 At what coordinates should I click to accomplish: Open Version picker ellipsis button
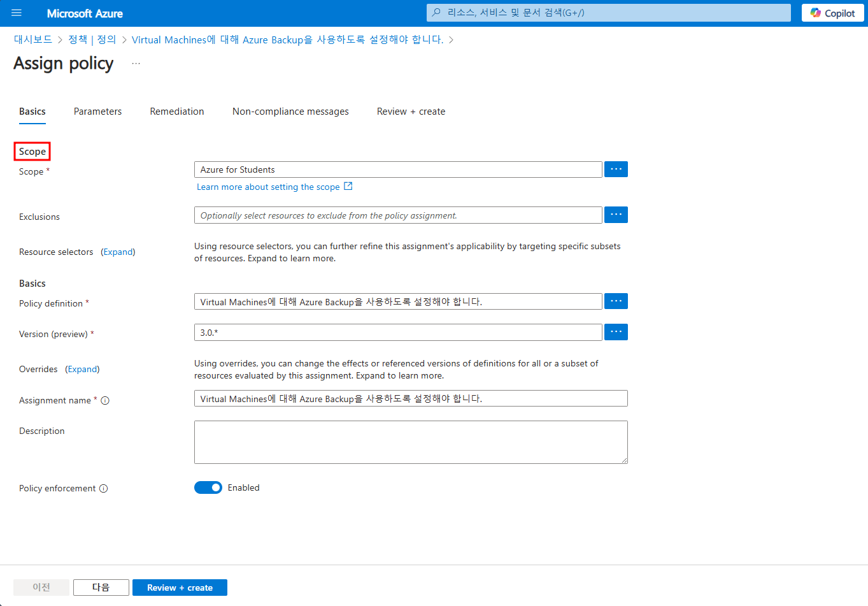coord(616,332)
